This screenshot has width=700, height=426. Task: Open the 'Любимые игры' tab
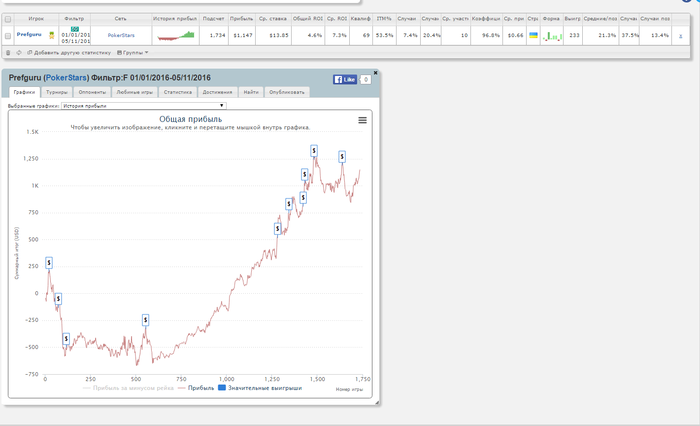[134, 92]
